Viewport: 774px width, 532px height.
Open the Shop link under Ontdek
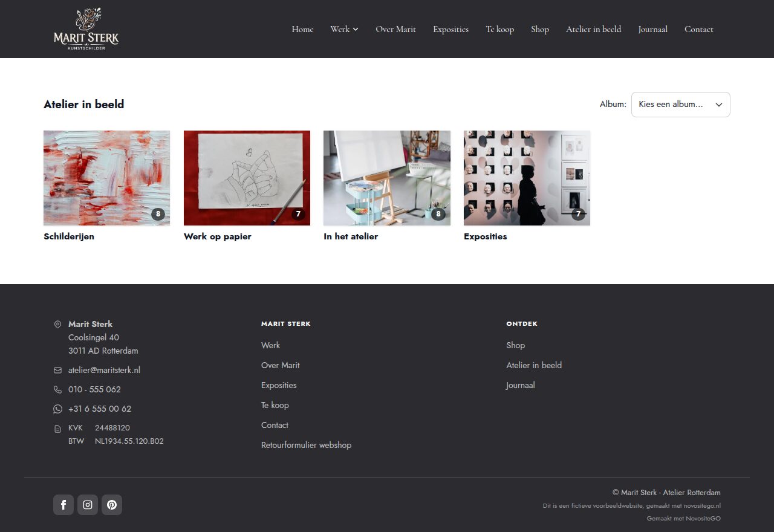point(515,345)
